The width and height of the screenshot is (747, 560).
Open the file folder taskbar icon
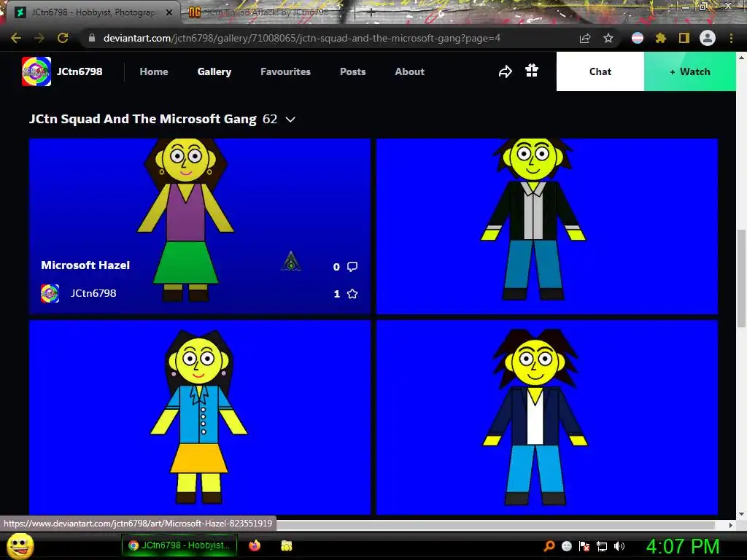click(x=286, y=545)
